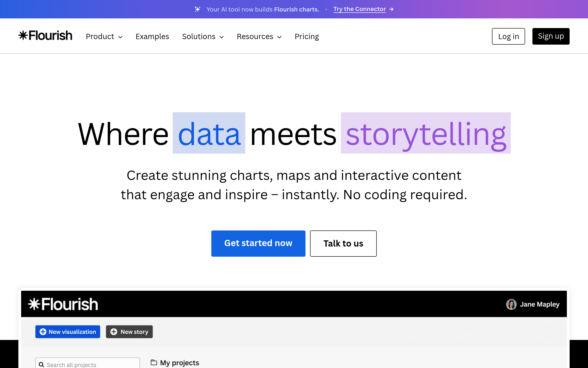588x368 pixels.
Task: Expand the Solutions menu chevron
Action: (221, 37)
